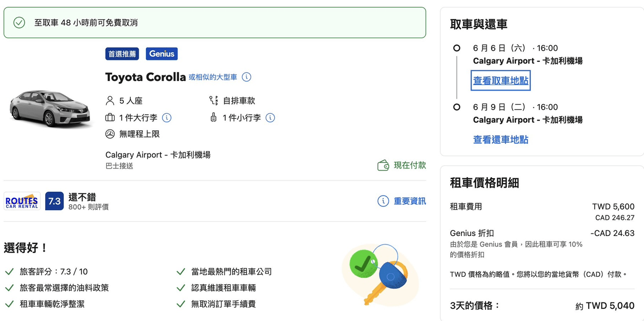
Task: Click the green checkmark in free-cancellation banner
Action: pyautogui.click(x=19, y=23)
